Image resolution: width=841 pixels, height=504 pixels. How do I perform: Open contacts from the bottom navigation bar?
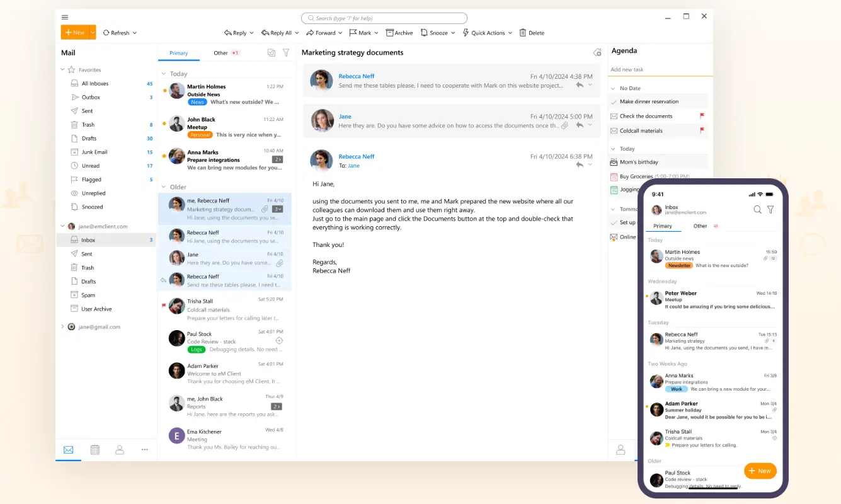120,450
